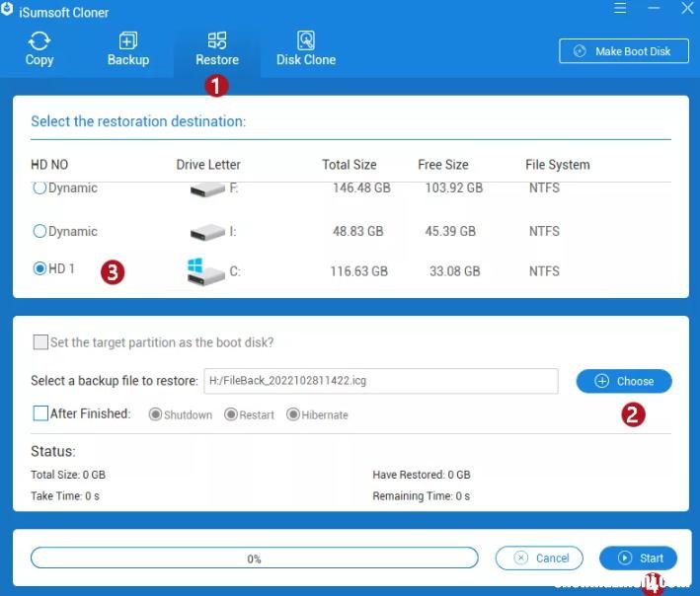Select the HD 1 radio button
This screenshot has width=700, height=596.
click(x=39, y=268)
